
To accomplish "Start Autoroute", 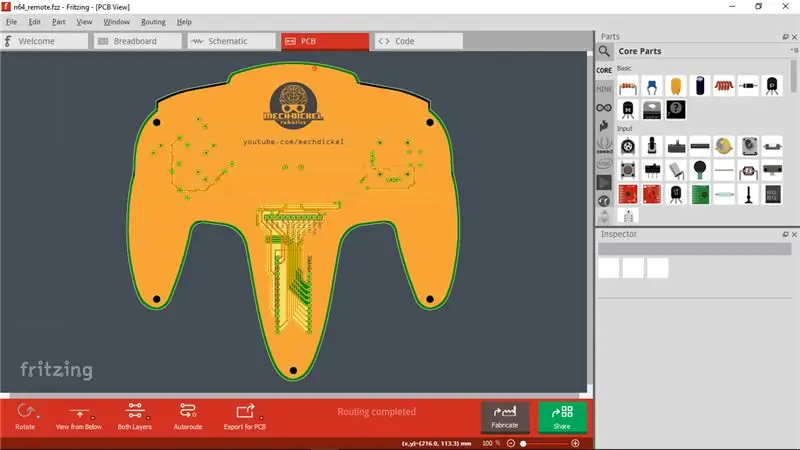I will pyautogui.click(x=188, y=416).
